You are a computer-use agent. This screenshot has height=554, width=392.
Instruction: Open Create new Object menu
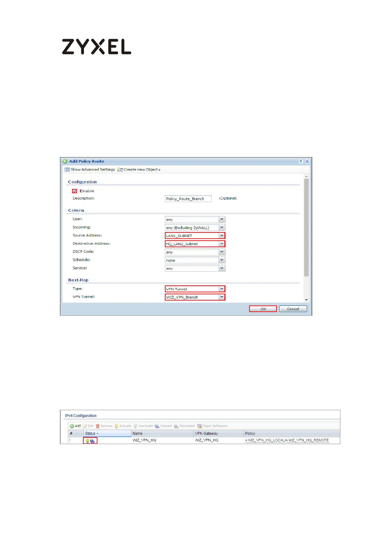(x=139, y=170)
